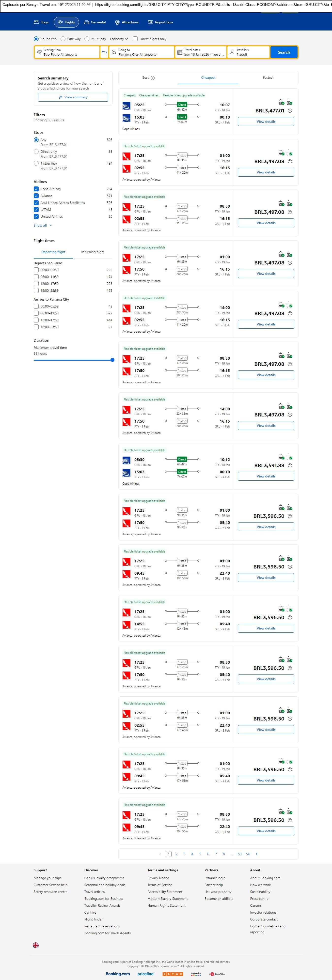The width and height of the screenshot is (332, 980).
Task: Click the UK flag language icon in footer
Action: [x=36, y=945]
